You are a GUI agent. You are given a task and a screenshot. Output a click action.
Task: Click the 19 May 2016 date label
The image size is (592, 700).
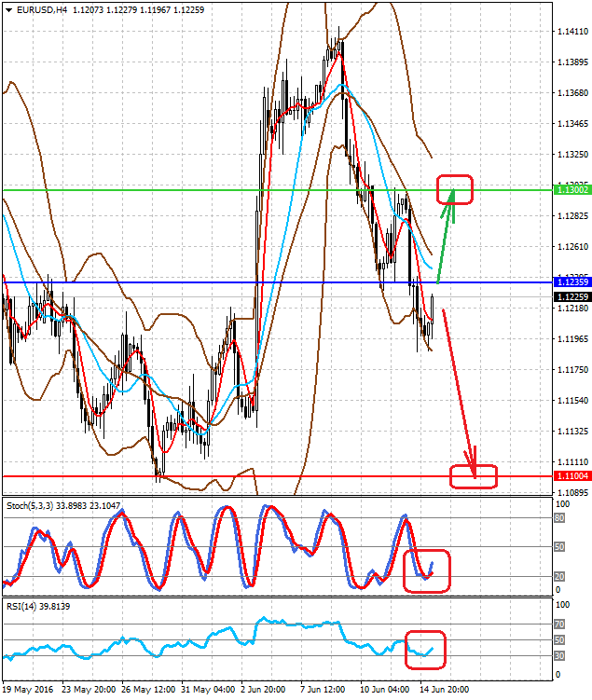[28, 690]
